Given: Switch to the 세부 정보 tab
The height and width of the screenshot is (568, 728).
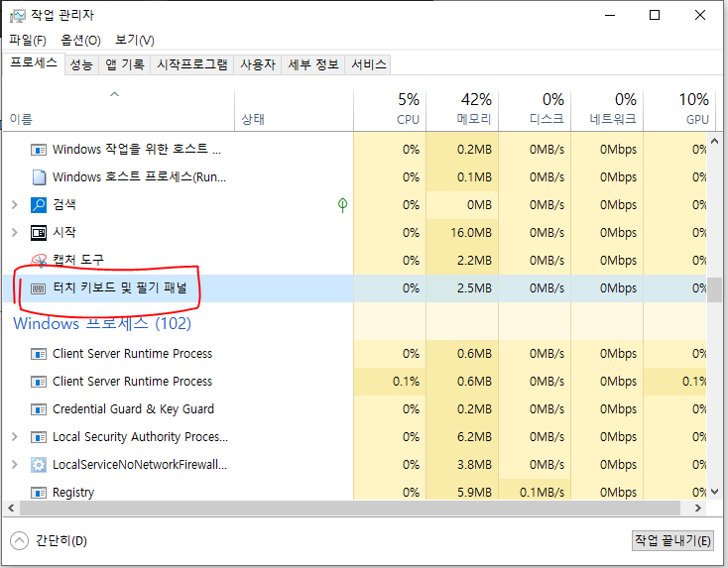Looking at the screenshot, I should (x=313, y=64).
